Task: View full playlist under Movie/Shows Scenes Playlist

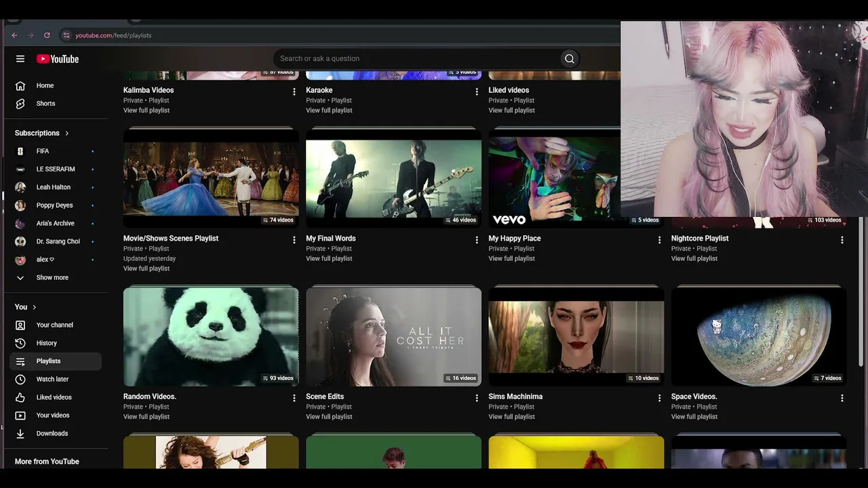Action: [x=146, y=268]
